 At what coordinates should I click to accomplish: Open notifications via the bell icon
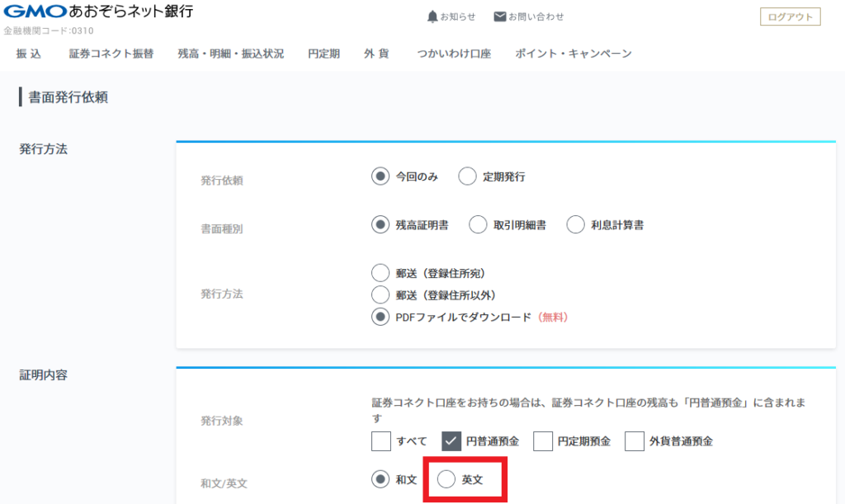coord(432,16)
